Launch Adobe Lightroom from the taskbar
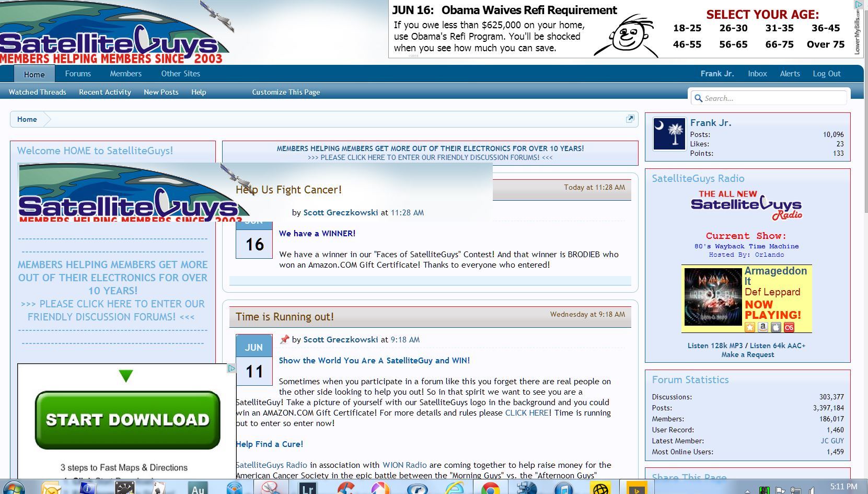 [307, 488]
